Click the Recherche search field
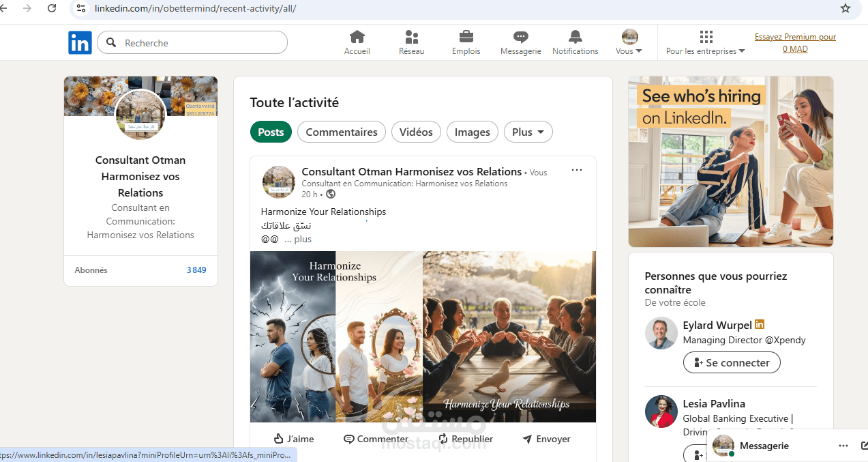Image resolution: width=868 pixels, height=462 pixels. point(192,42)
